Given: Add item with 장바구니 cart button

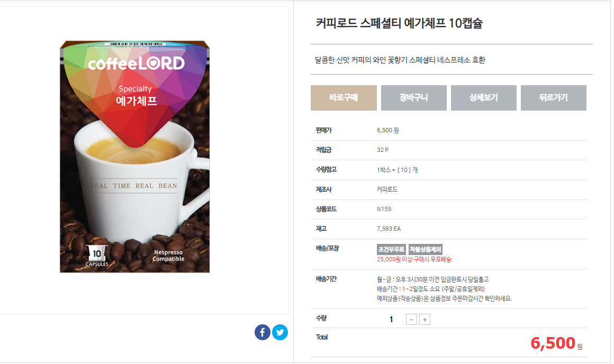Looking at the screenshot, I should [413, 98].
